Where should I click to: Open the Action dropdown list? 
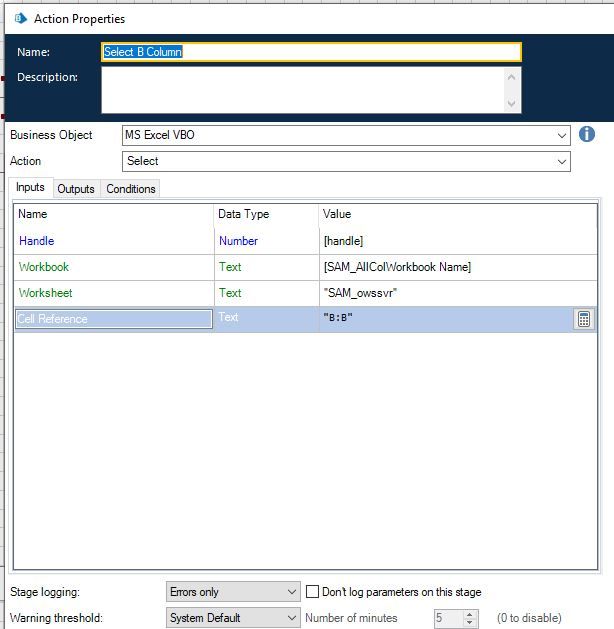coord(563,161)
